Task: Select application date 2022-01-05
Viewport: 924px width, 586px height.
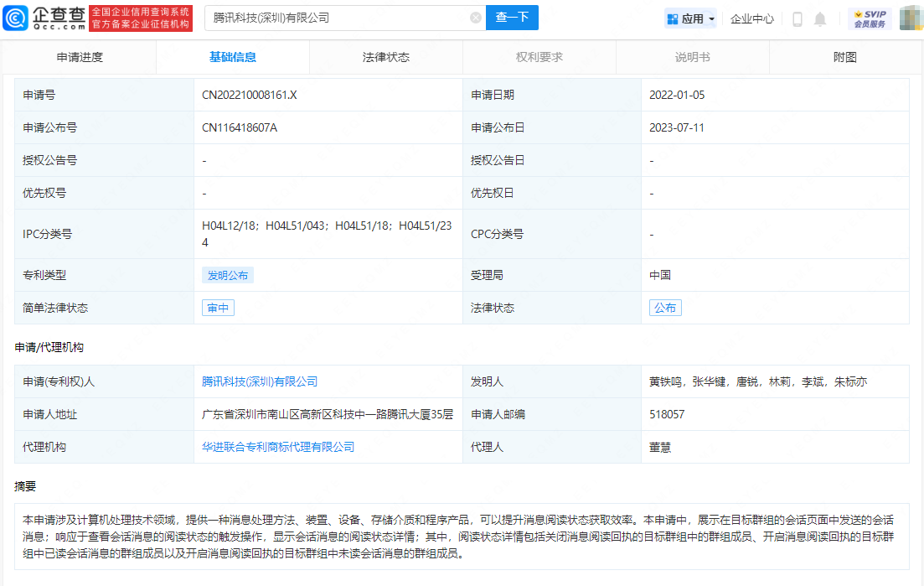Action: [x=677, y=95]
